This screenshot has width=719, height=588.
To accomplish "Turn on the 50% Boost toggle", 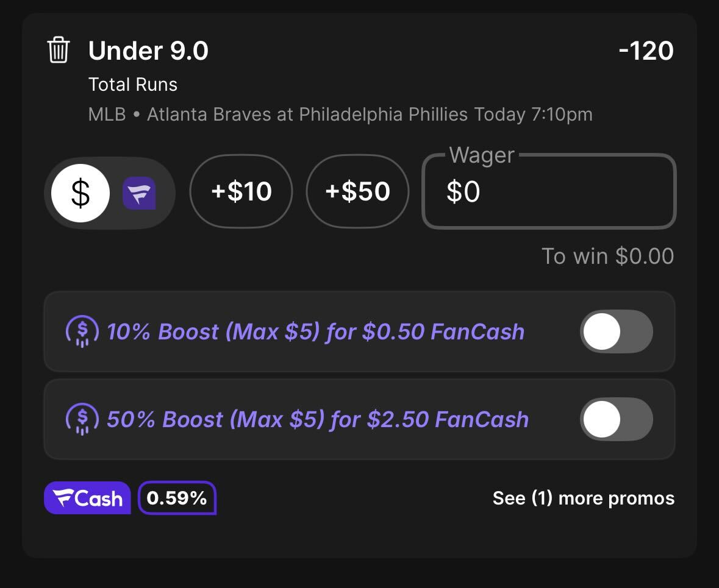I will tap(617, 419).
